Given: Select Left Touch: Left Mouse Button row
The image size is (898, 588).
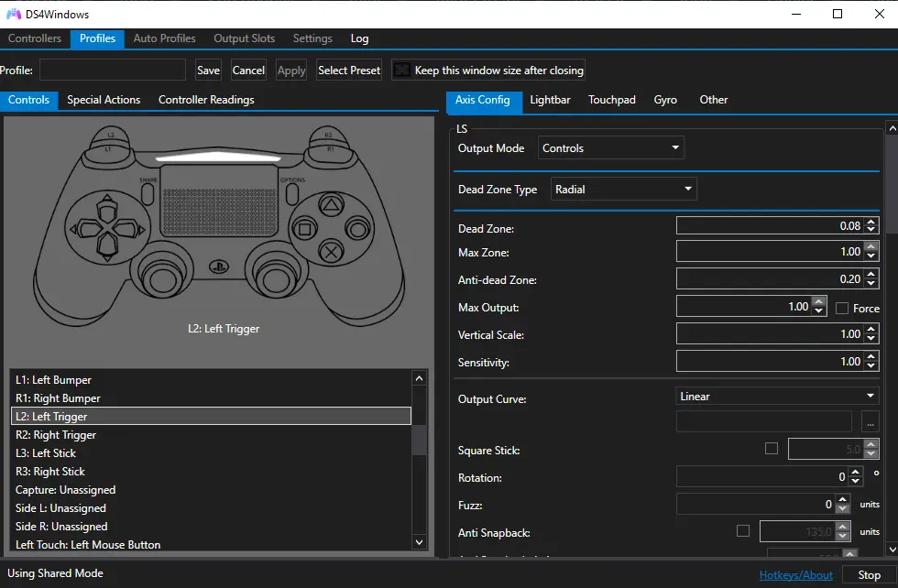Looking at the screenshot, I should coord(211,544).
